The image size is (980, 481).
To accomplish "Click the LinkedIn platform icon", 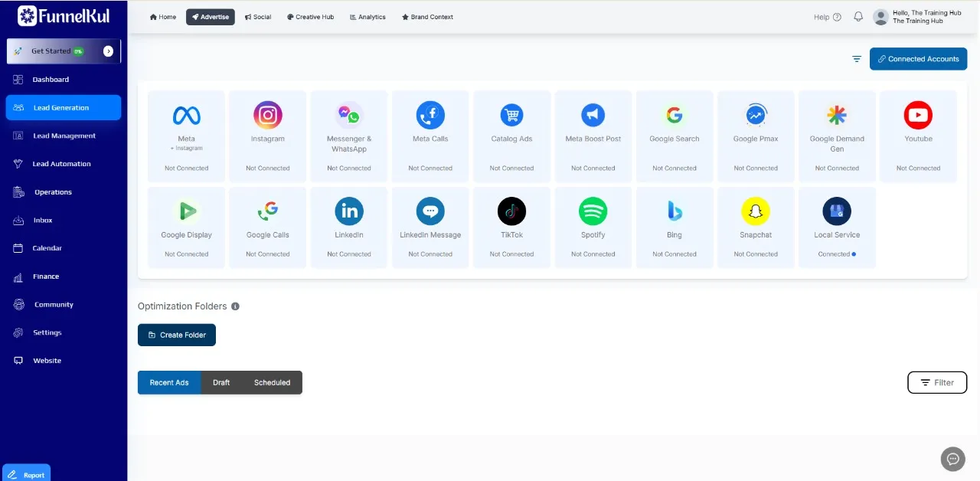I will (349, 211).
